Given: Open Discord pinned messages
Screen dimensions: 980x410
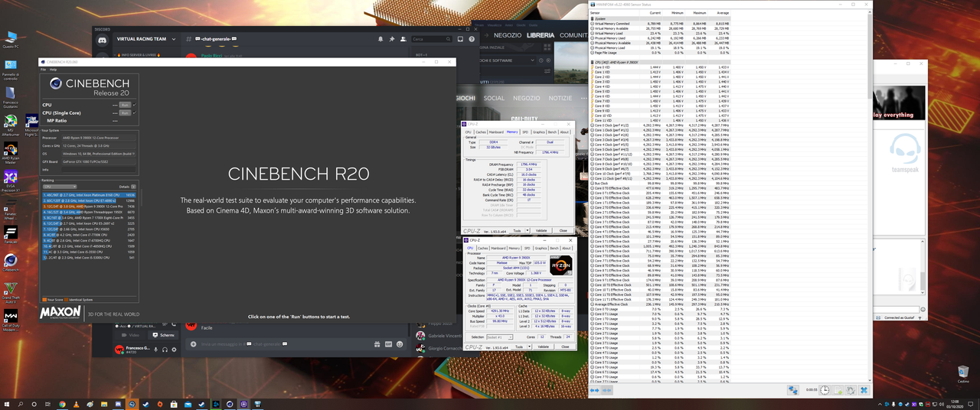Looking at the screenshot, I should click(392, 39).
